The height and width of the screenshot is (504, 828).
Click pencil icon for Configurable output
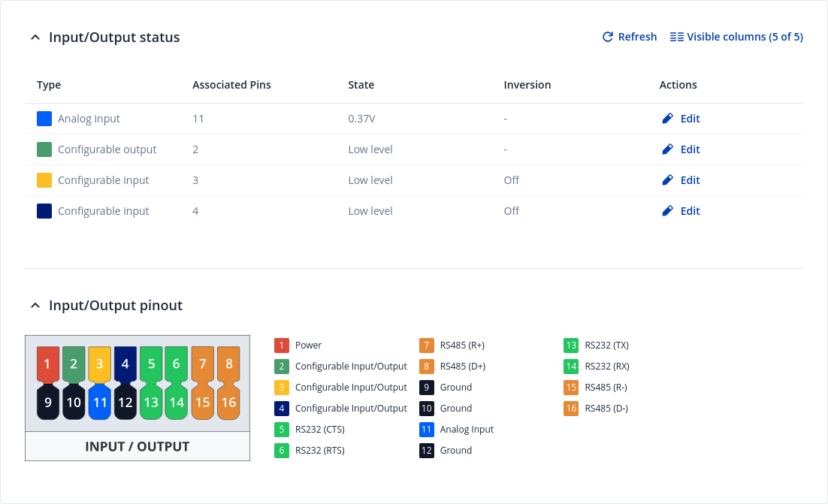point(667,149)
